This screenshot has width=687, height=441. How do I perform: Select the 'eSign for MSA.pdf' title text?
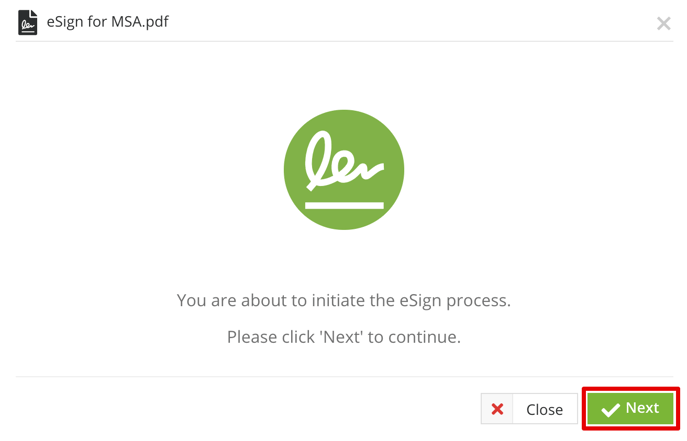click(108, 21)
